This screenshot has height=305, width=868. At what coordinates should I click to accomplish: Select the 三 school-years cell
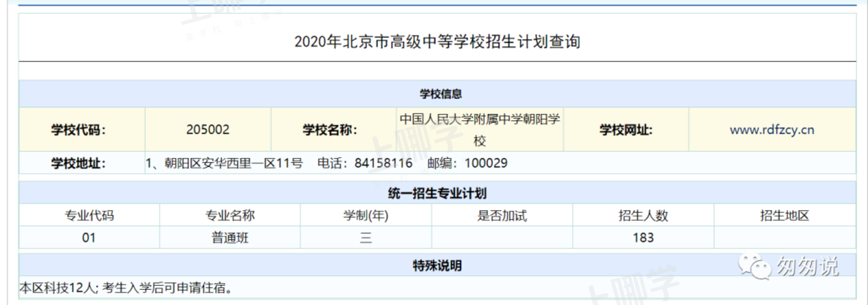click(366, 238)
